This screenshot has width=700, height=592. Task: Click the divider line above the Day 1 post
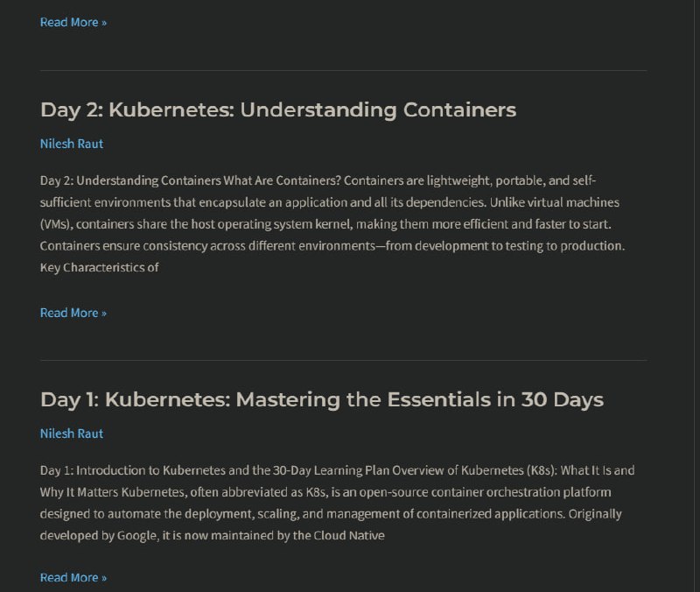click(x=343, y=360)
